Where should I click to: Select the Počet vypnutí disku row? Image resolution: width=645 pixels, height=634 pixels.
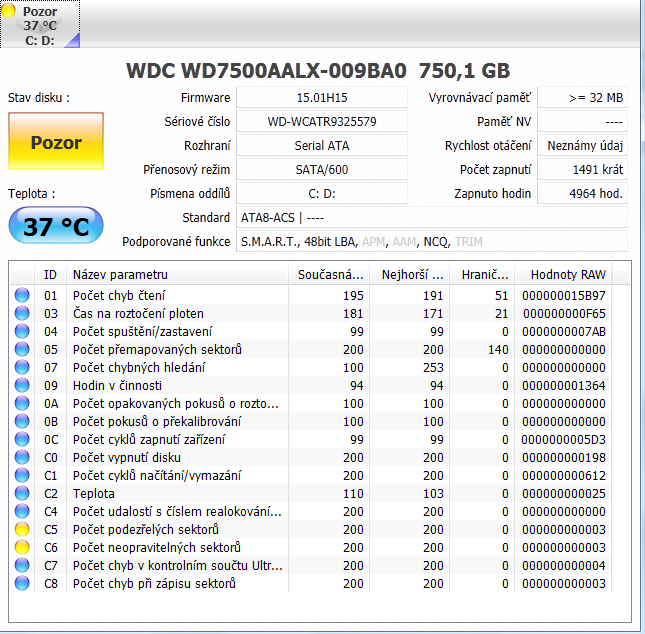(311, 458)
